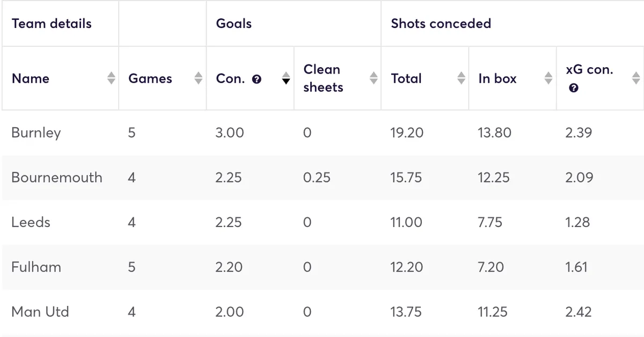Sort table by the Name column header
This screenshot has width=644, height=337.
click(31, 78)
